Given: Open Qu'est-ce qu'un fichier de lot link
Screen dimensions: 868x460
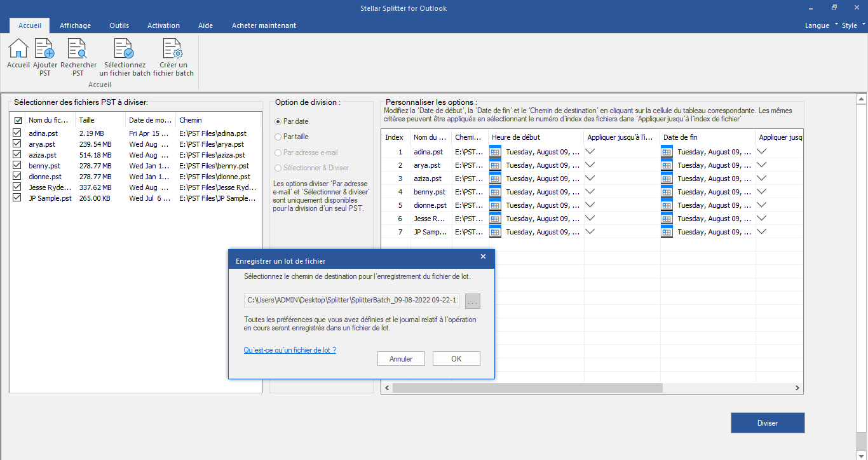Looking at the screenshot, I should pos(290,350).
